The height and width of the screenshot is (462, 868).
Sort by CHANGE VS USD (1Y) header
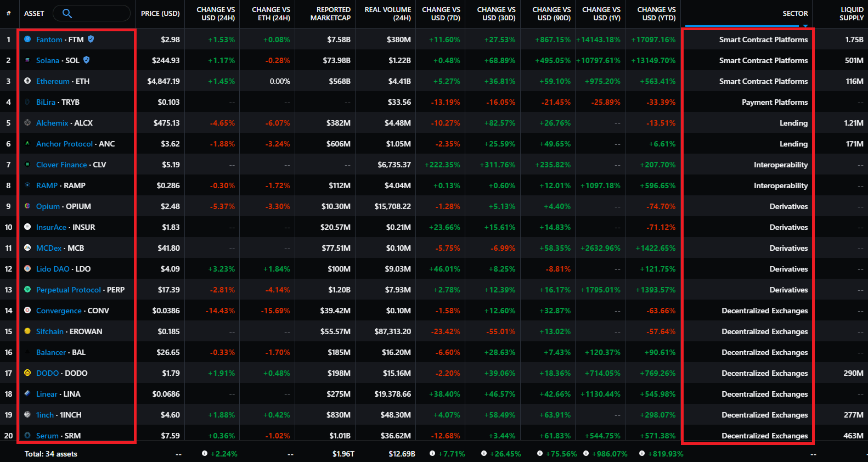[601, 14]
